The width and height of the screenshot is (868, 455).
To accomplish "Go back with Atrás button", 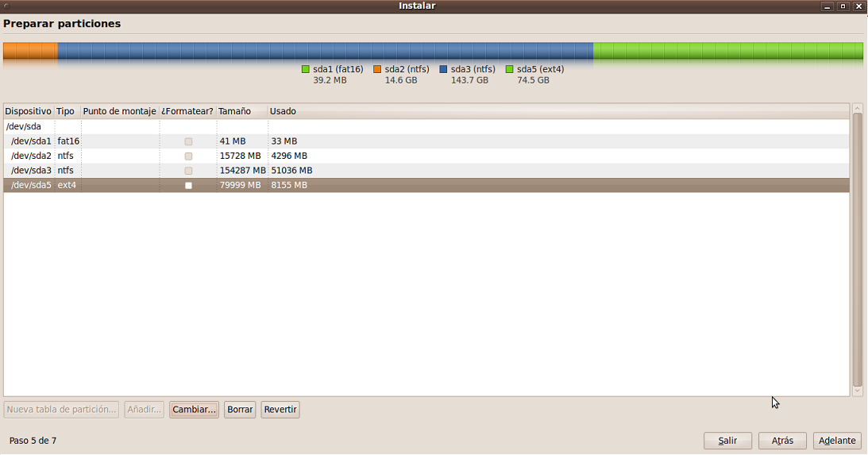I will coord(782,441).
